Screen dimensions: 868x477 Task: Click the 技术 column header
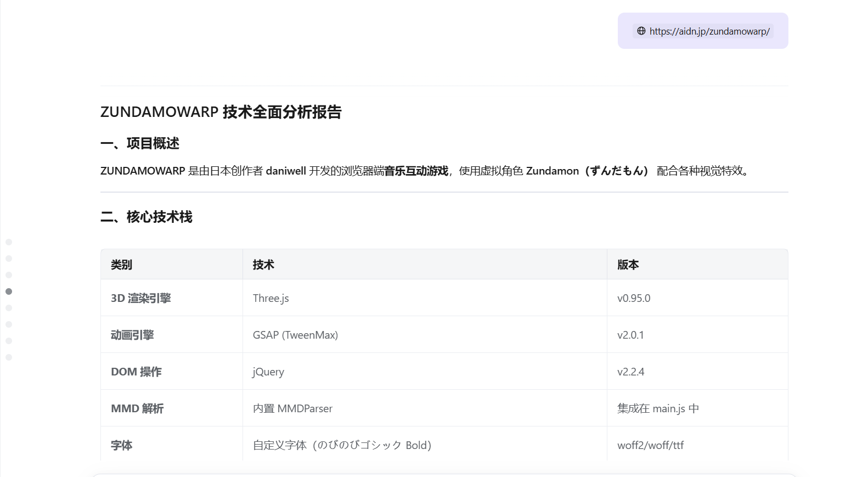263,265
